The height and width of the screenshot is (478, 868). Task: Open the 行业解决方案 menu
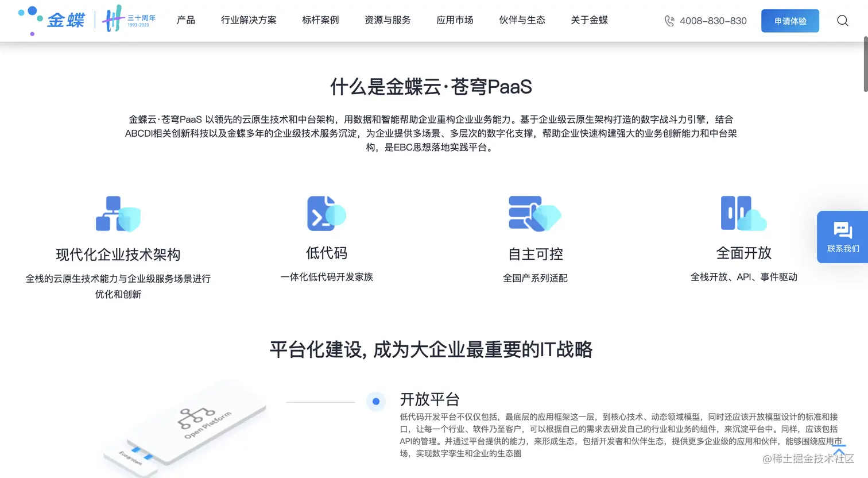[x=249, y=20]
